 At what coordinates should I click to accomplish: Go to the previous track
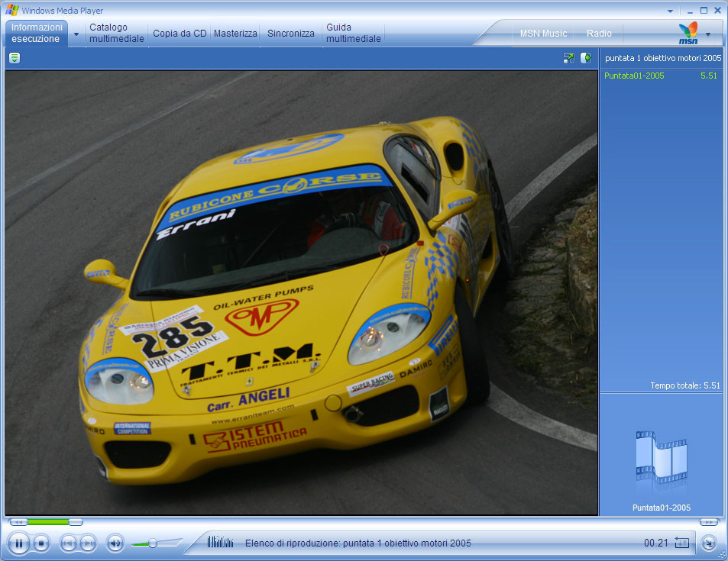coord(68,543)
